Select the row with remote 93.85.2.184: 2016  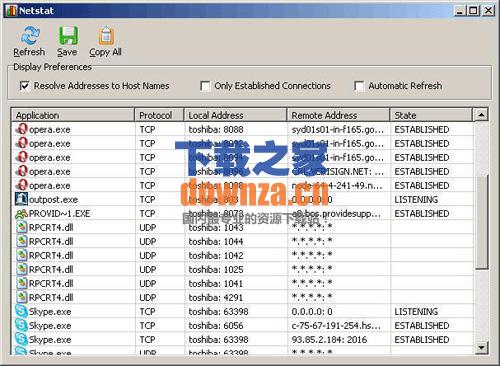[x=243, y=339]
